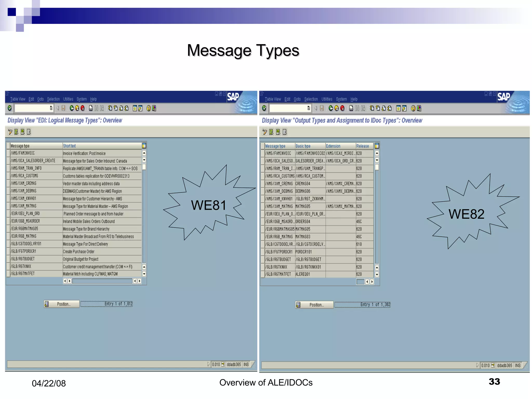Click Customize Local Layout icon in EDI Logical Message Types window
Viewport: 532px width, 399px height.
(x=154, y=108)
